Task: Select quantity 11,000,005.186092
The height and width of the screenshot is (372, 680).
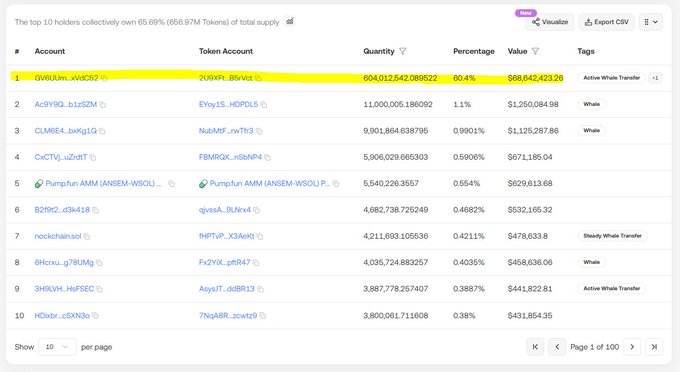Action: tap(398, 104)
